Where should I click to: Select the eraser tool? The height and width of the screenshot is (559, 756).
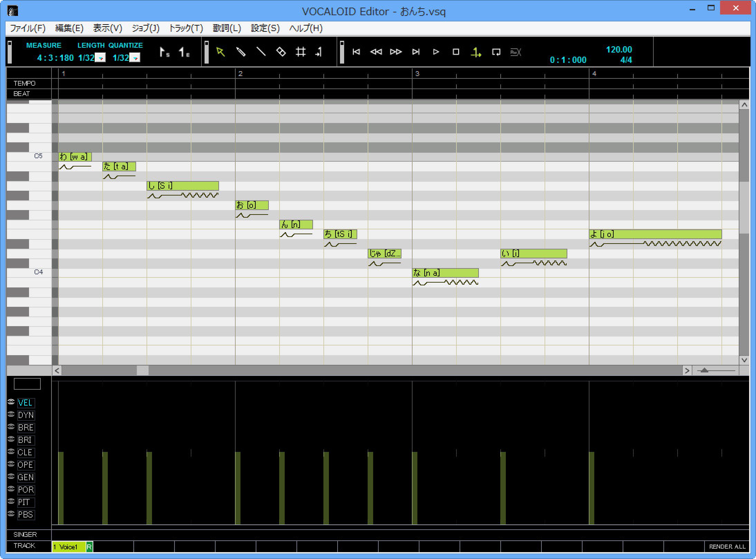tap(281, 52)
